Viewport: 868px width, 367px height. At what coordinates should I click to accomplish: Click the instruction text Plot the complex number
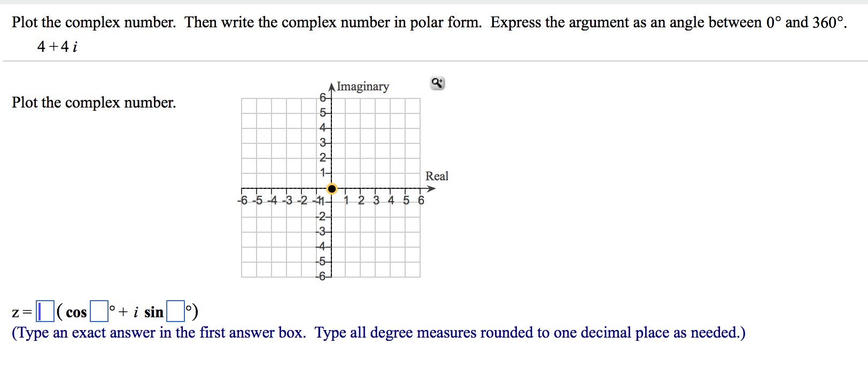(94, 103)
